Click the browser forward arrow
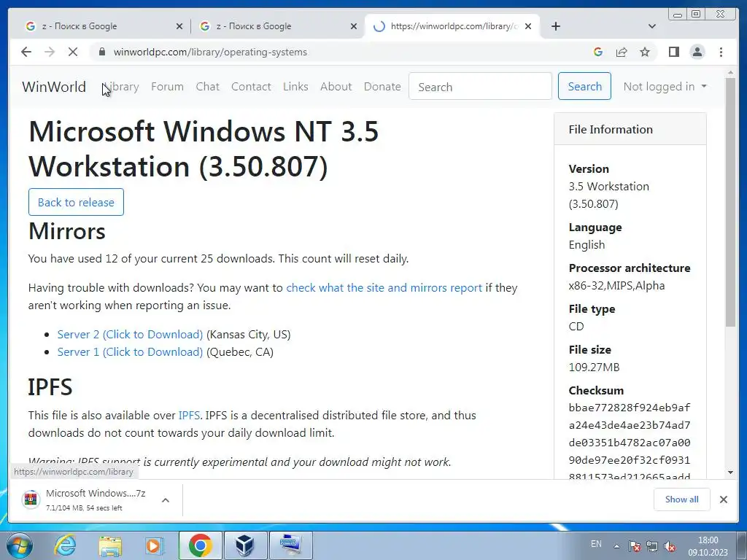747x560 pixels. 50,52
